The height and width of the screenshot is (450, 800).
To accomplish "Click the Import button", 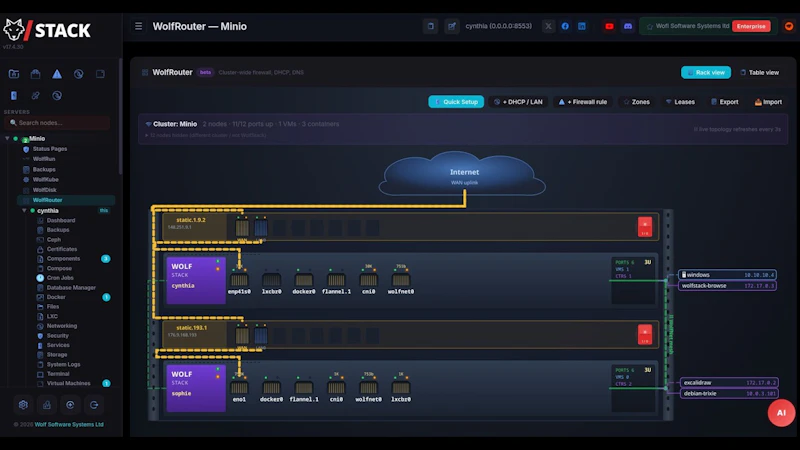I will (x=768, y=102).
